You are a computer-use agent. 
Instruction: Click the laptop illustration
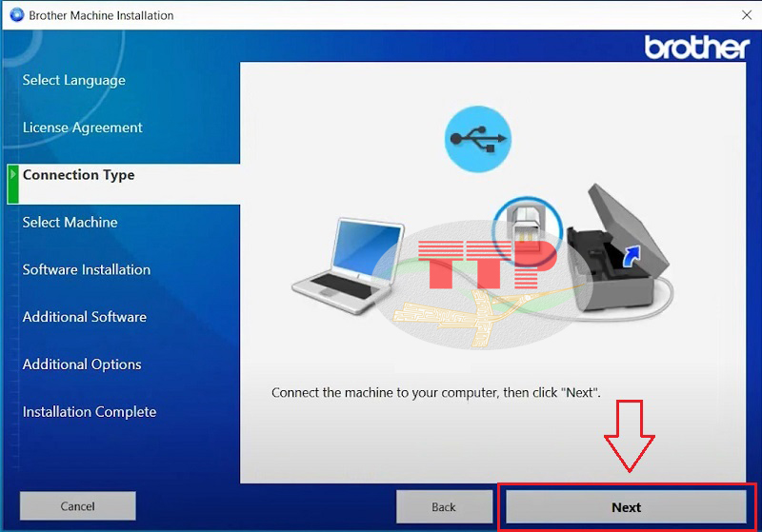pos(349,266)
